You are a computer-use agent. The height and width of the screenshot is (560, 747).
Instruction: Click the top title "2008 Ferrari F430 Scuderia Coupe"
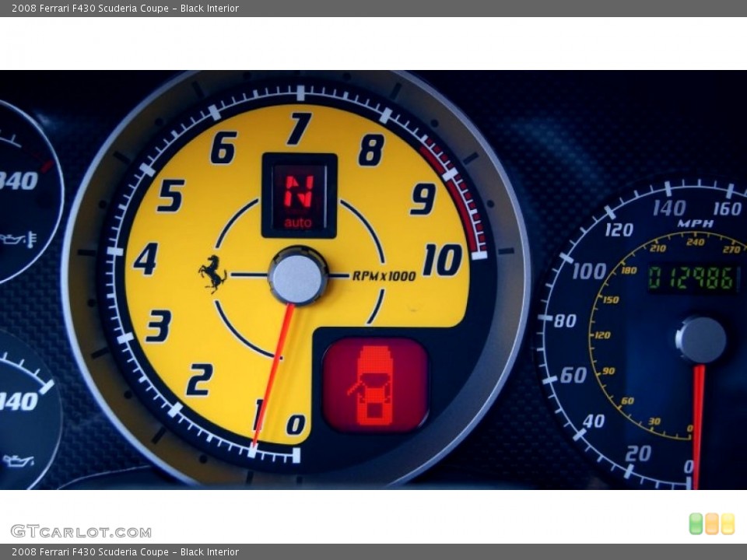(90, 8)
